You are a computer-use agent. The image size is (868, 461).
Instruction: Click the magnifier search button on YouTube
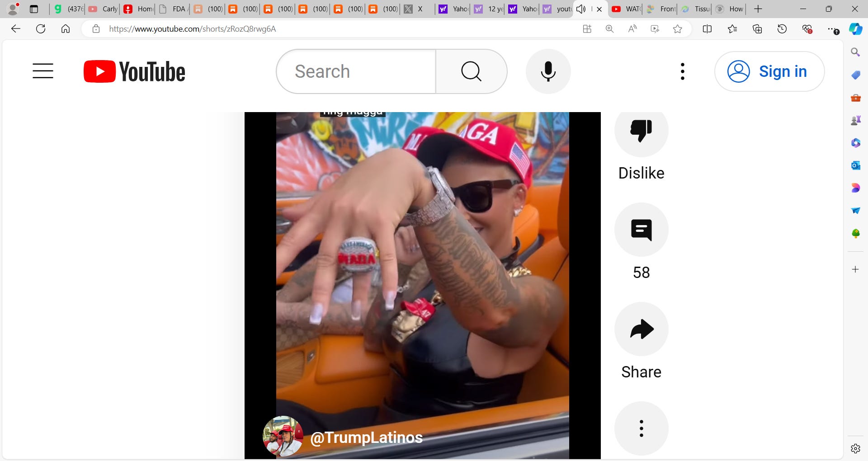471,71
